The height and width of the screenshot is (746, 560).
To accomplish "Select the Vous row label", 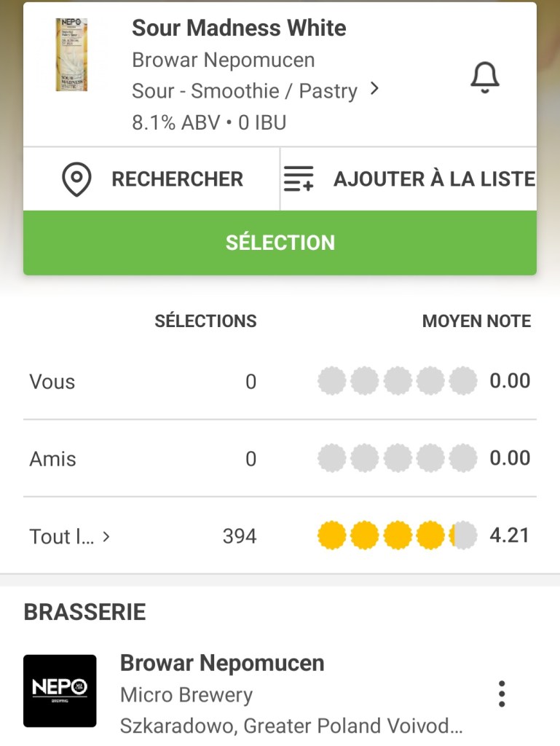I will (52, 382).
